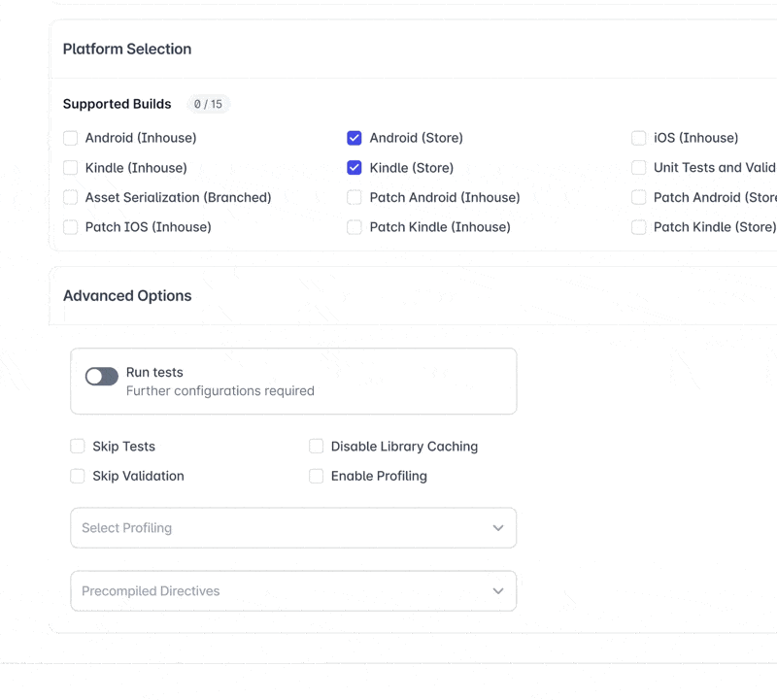The image size is (777, 700).
Task: Open the Select Profiling dropdown
Action: coord(293,527)
